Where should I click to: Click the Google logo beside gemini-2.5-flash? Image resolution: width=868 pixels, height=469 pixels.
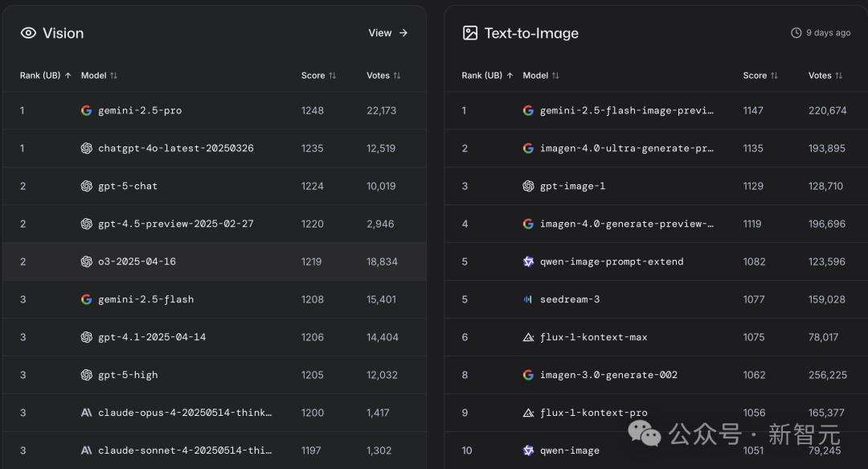86,299
